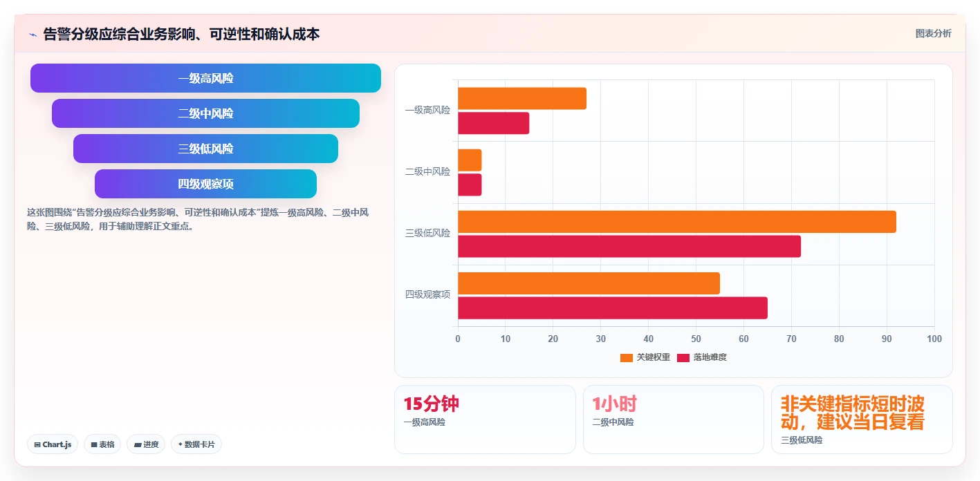Viewport: 980px width, 481px height.
Task: Click the 表格 tag chip
Action: [x=102, y=444]
